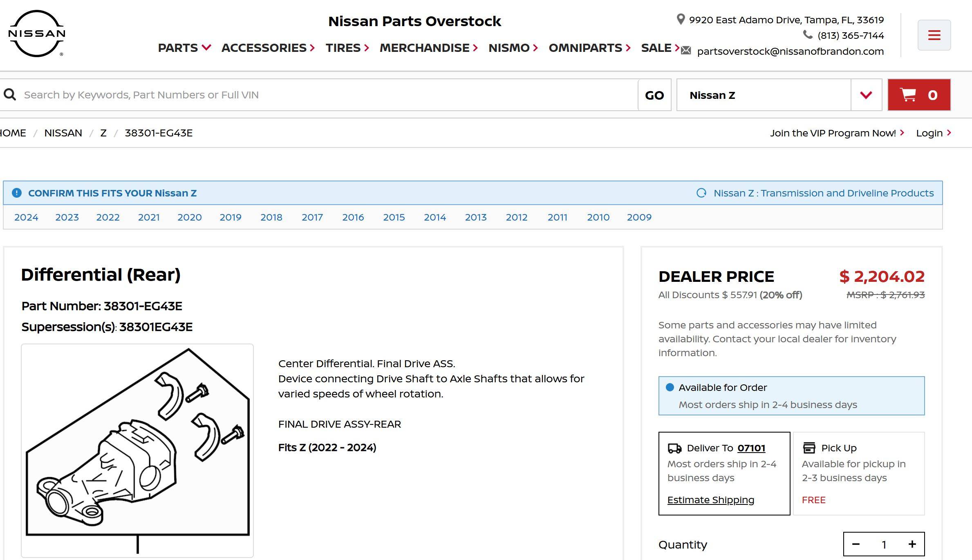Select model year 2024
This screenshot has width=972, height=560.
pos(26,217)
